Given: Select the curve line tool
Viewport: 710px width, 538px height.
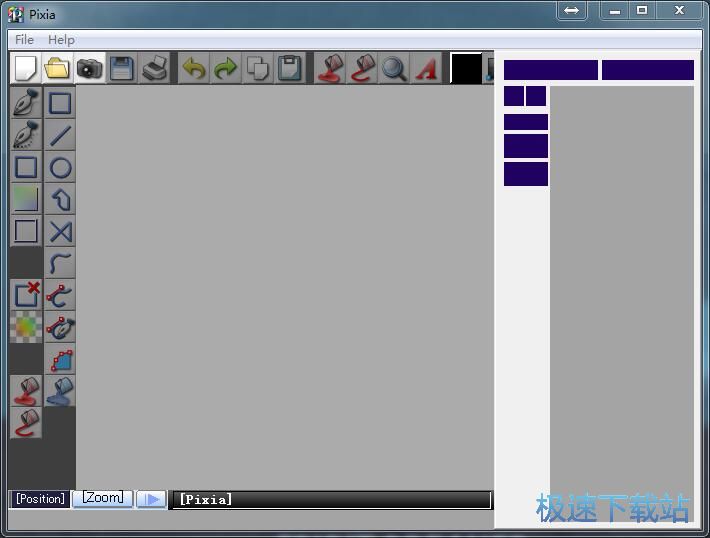Looking at the screenshot, I should 60,263.
